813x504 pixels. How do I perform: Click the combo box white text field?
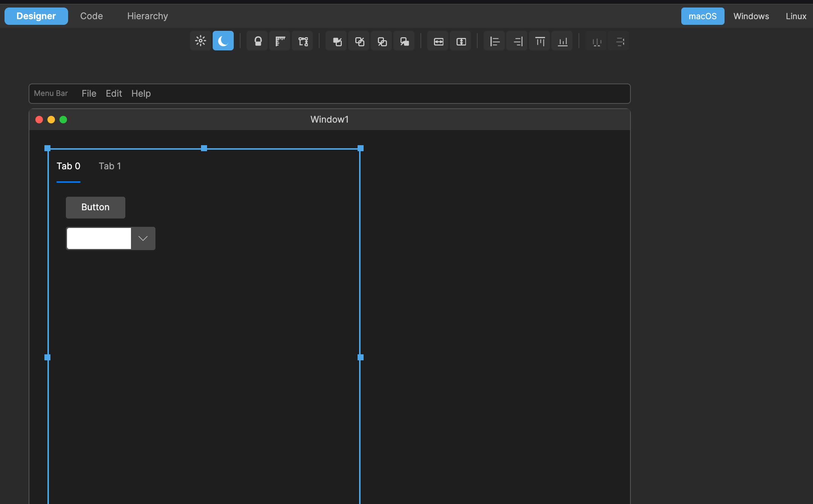click(x=99, y=238)
